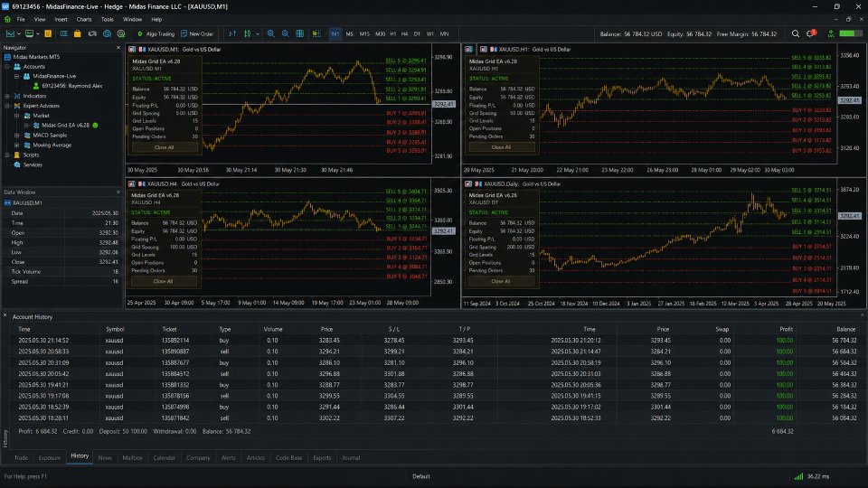Open the new chart dropdown arrow

(19, 33)
